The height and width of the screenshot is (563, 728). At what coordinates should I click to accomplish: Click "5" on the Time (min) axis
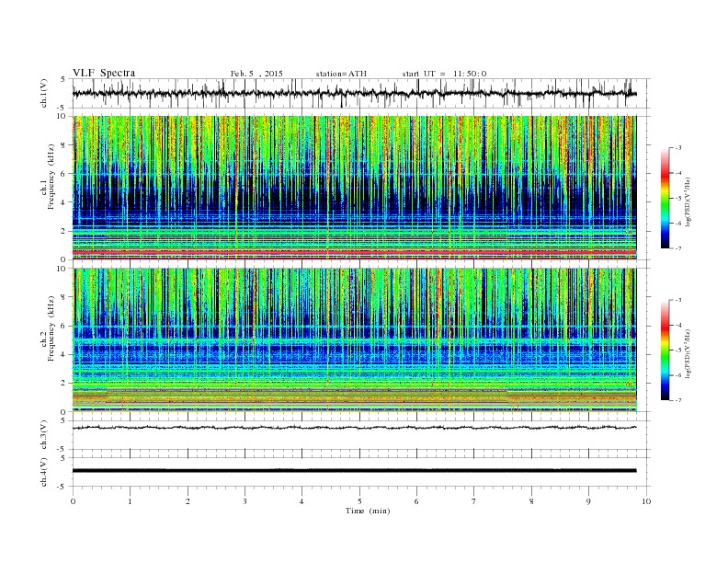point(359,501)
